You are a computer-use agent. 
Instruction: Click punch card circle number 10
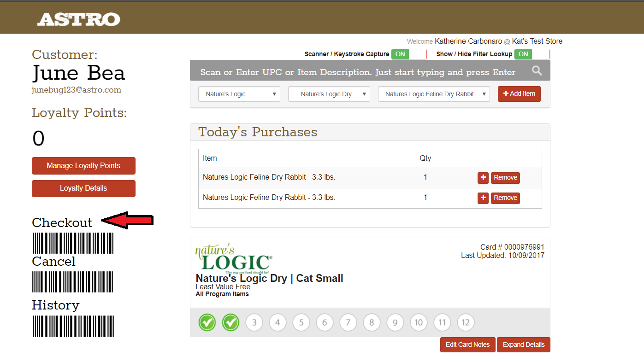click(x=419, y=322)
